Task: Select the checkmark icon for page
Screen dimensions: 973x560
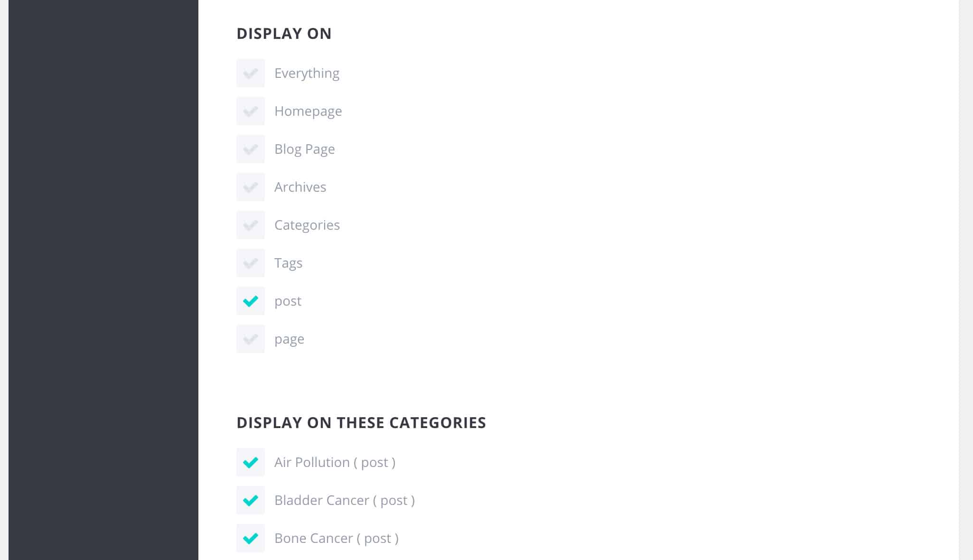Action: coord(251,339)
